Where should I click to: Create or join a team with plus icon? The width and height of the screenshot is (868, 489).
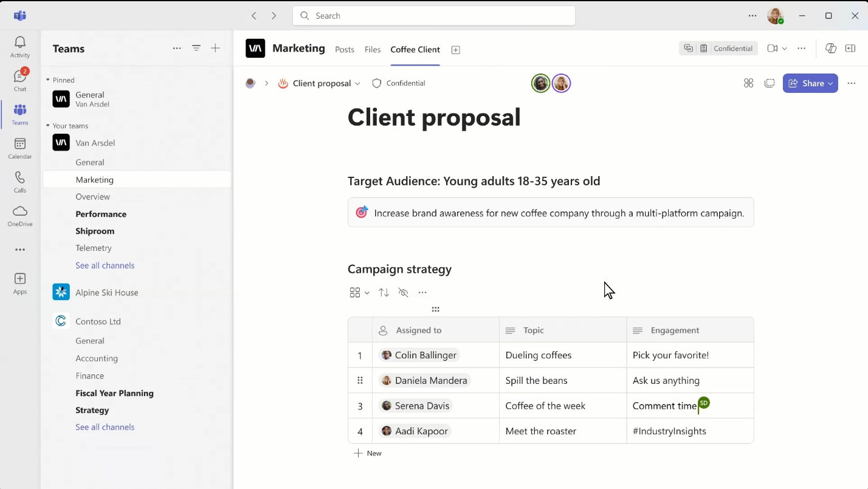pos(215,48)
